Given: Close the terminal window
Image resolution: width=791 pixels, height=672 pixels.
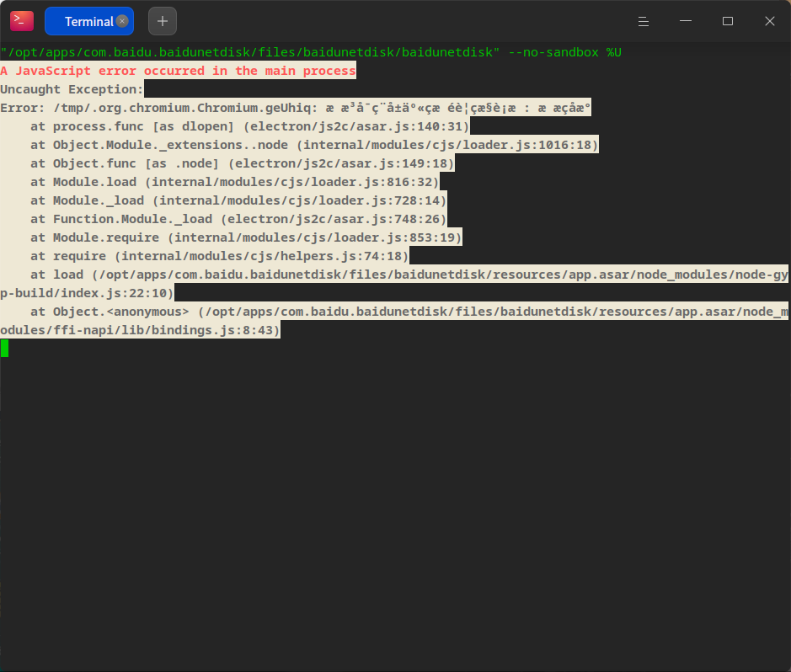Looking at the screenshot, I should point(769,21).
